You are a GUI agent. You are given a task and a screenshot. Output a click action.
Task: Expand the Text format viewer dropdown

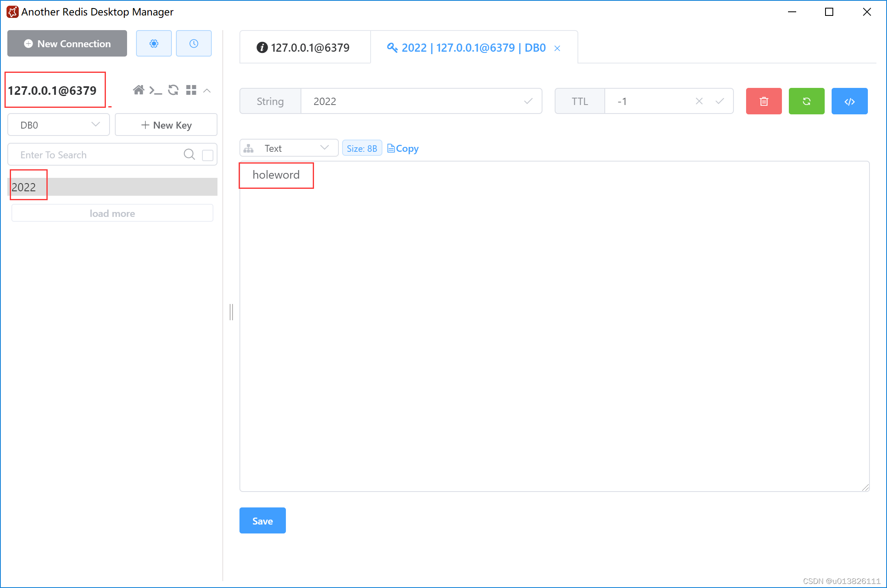click(289, 148)
